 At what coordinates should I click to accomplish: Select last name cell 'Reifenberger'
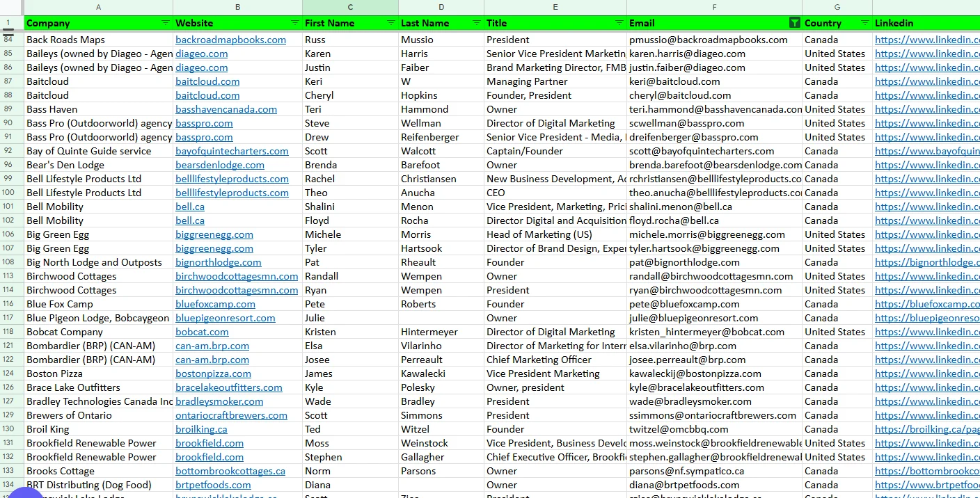pos(441,137)
